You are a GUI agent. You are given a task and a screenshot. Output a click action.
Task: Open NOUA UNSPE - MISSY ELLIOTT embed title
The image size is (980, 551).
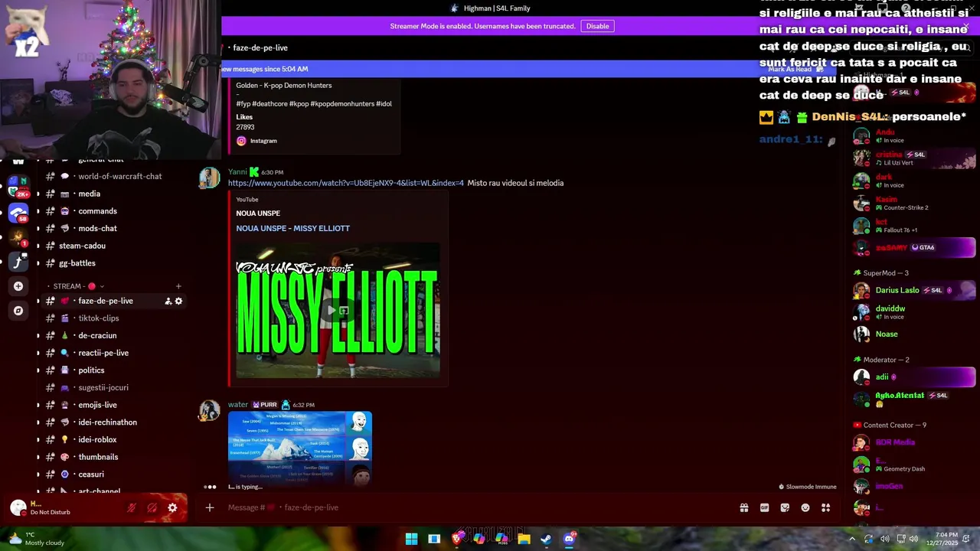click(x=292, y=228)
